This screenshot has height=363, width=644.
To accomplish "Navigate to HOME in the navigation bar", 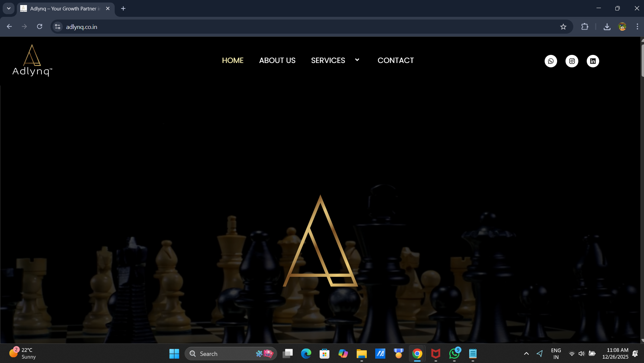I will click(232, 60).
